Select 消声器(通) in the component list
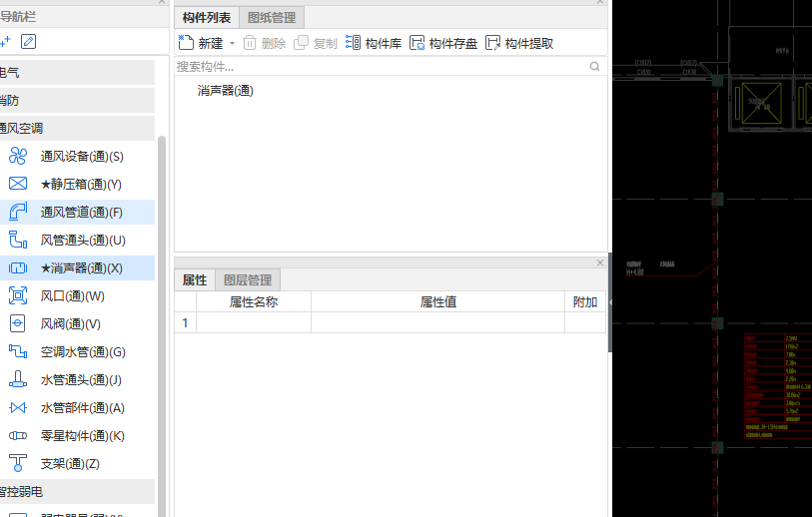This screenshot has width=812, height=517. [x=226, y=91]
